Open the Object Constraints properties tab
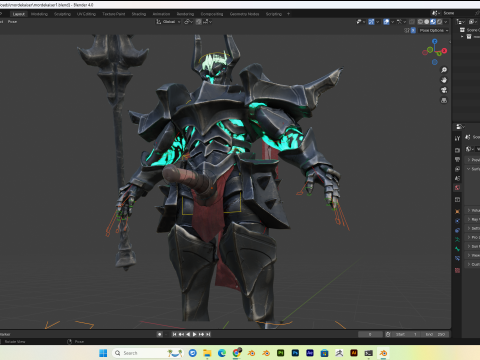 point(457,230)
